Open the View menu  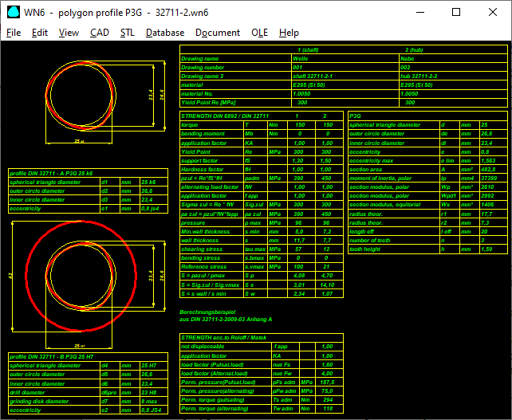pyautogui.click(x=69, y=33)
